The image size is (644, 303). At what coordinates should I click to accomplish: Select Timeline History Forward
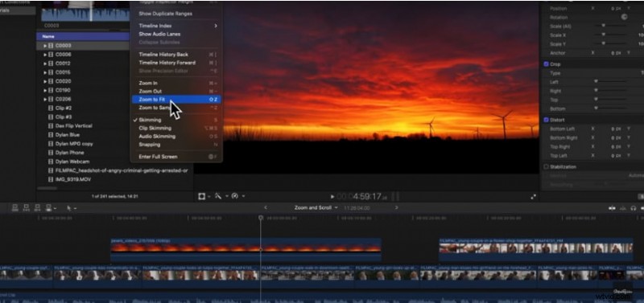pyautogui.click(x=176, y=63)
